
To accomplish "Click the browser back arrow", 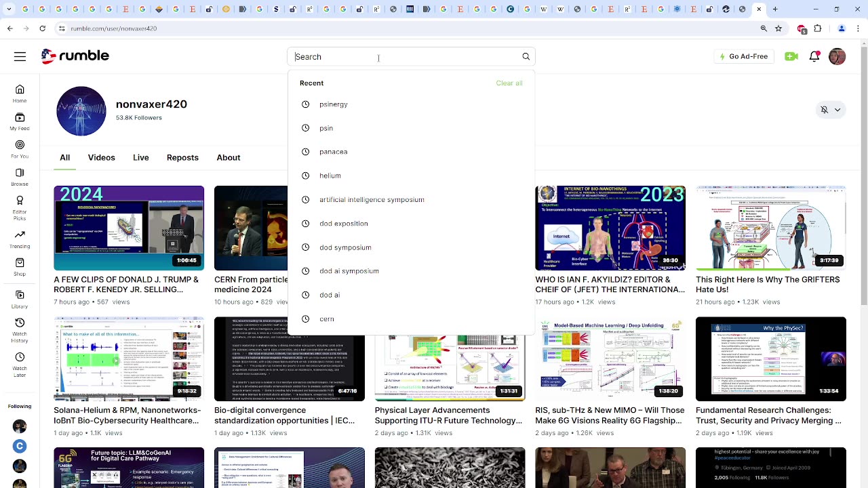I will click(x=9, y=28).
